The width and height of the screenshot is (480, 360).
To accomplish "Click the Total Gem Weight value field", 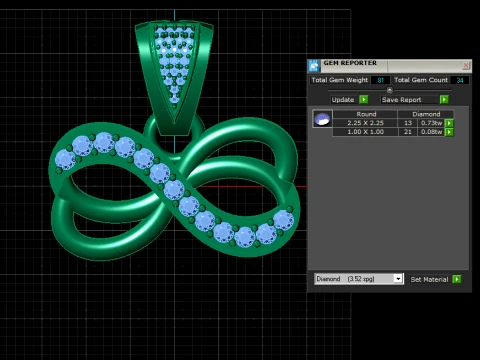I will pos(380,80).
